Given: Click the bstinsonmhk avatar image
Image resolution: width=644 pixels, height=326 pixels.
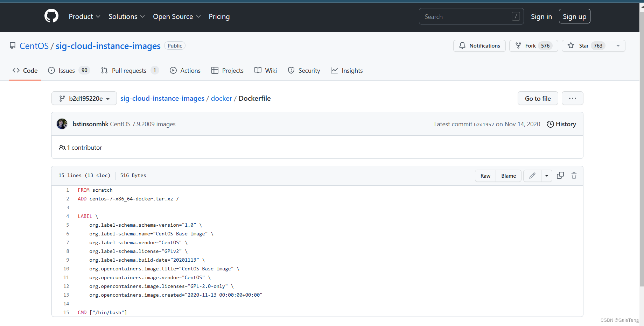Looking at the screenshot, I should pos(62,124).
